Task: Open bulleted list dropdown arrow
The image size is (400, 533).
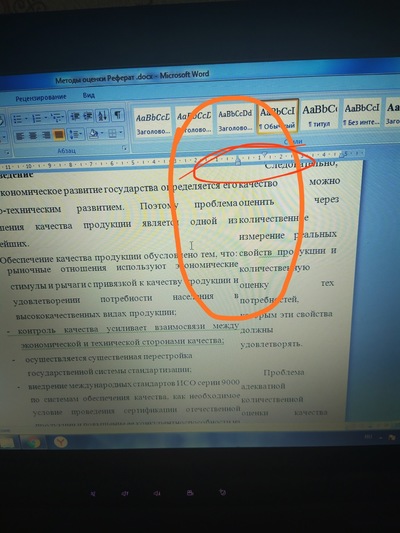Action: click(x=27, y=119)
